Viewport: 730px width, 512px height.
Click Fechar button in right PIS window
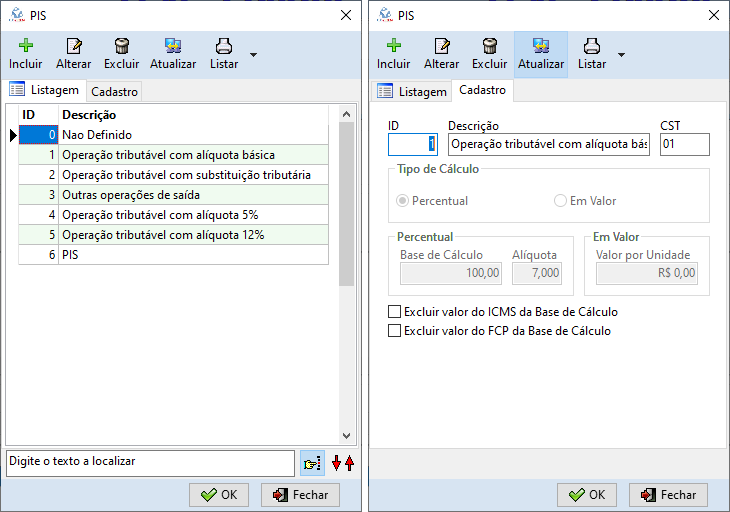click(669, 495)
